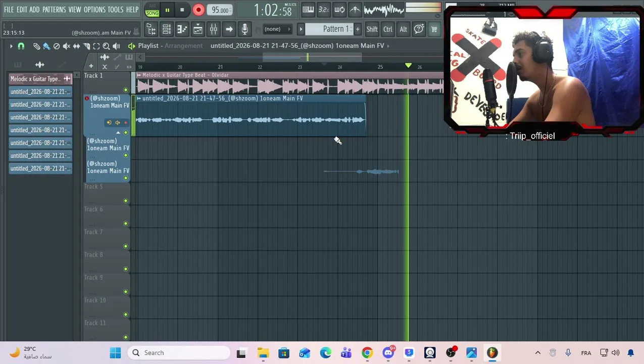The width and height of the screenshot is (644, 364).
Task: Open the help assistant speech bubble icon
Action: coord(419,29)
